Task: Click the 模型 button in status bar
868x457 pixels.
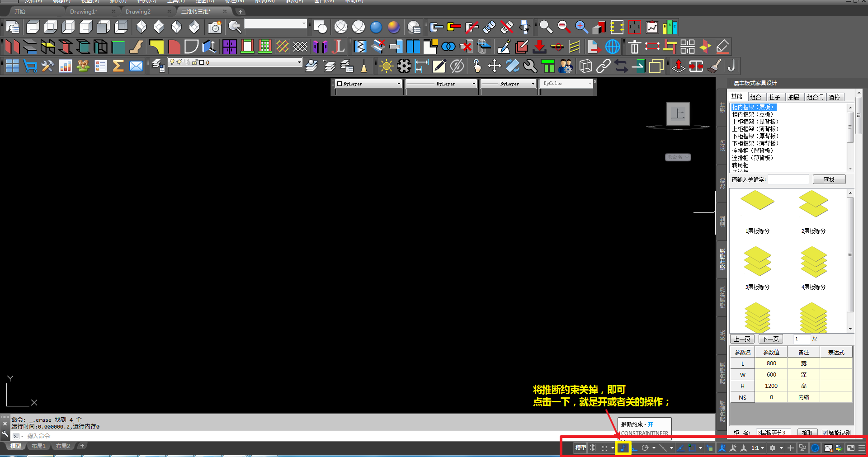Action: [x=580, y=448]
